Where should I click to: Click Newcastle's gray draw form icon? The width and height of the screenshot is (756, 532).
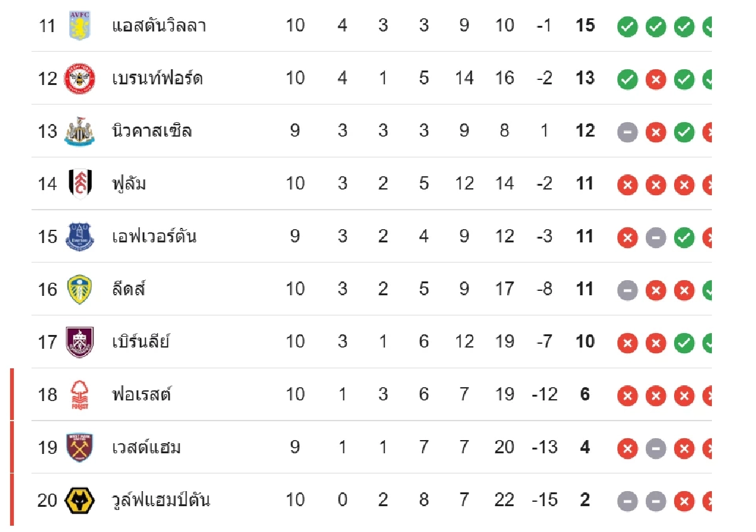627,132
